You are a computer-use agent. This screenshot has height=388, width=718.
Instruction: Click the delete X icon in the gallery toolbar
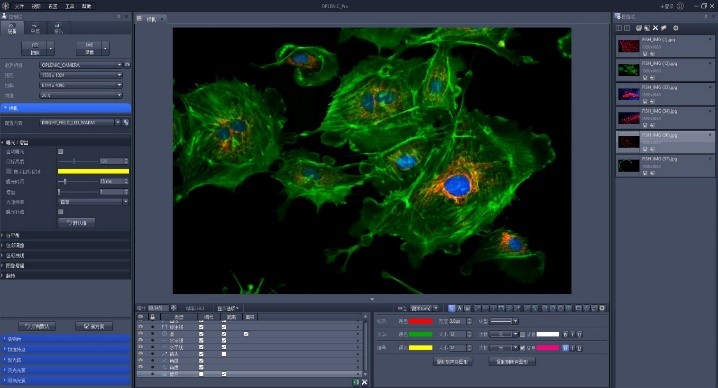pyautogui.click(x=655, y=28)
